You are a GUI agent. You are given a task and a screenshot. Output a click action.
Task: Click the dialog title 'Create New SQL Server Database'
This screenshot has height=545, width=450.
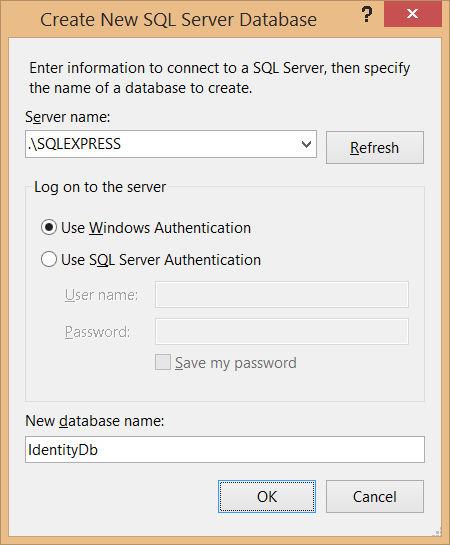point(178,19)
